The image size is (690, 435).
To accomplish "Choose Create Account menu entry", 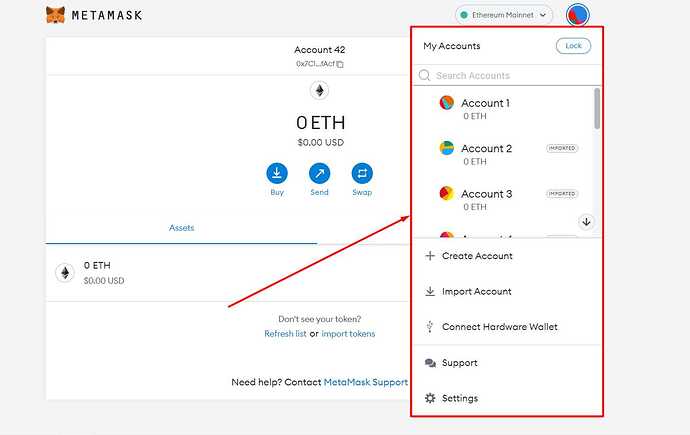I will 506,256.
